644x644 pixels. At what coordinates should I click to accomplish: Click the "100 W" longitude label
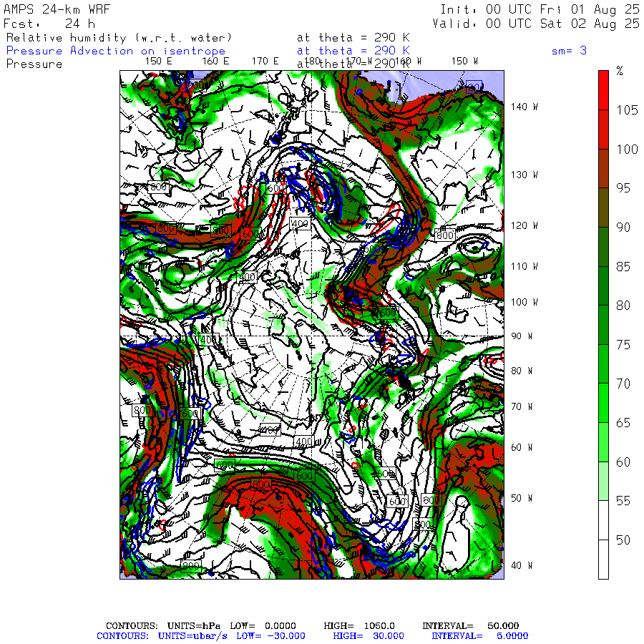(x=524, y=302)
